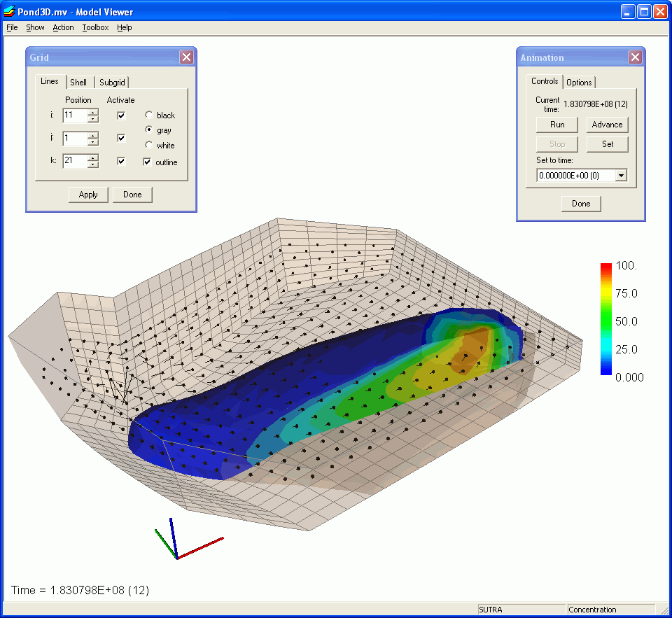Increase the i position with up arrow
The height and width of the screenshot is (618, 672).
pyautogui.click(x=93, y=112)
